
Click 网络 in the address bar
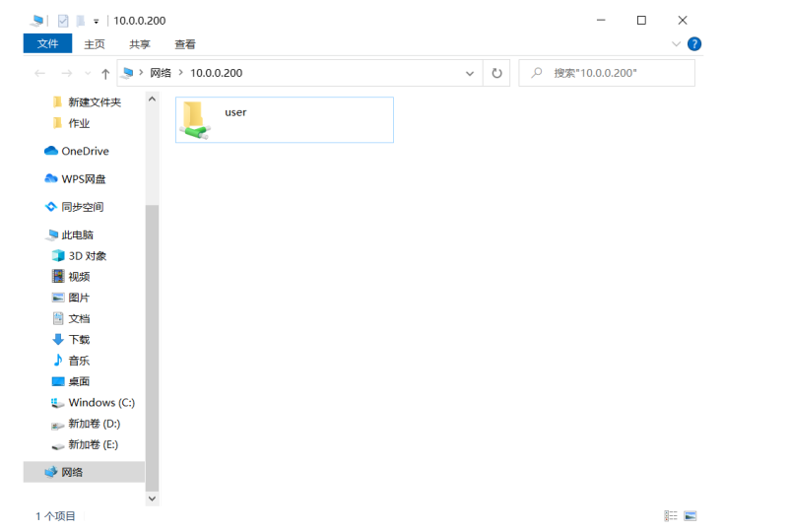pos(161,73)
